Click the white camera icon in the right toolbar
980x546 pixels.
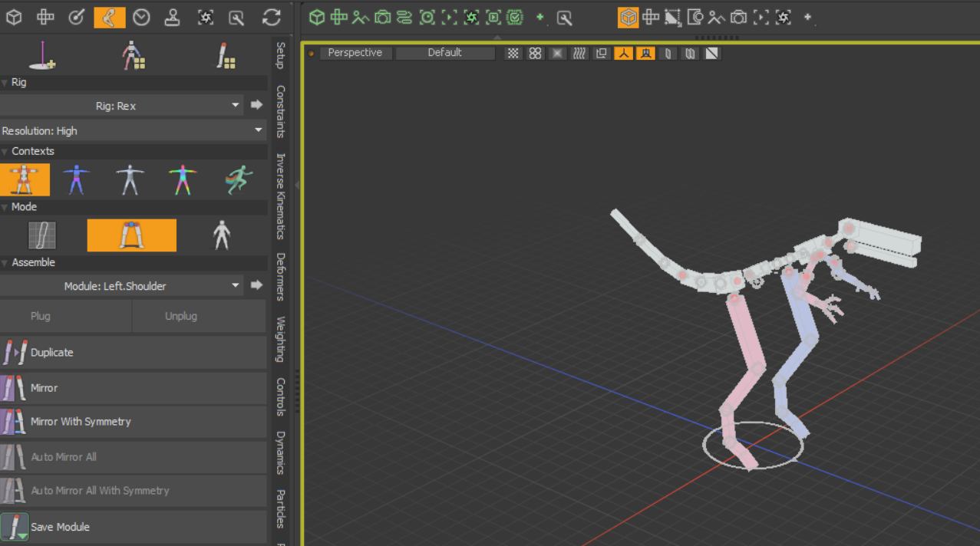(x=739, y=17)
